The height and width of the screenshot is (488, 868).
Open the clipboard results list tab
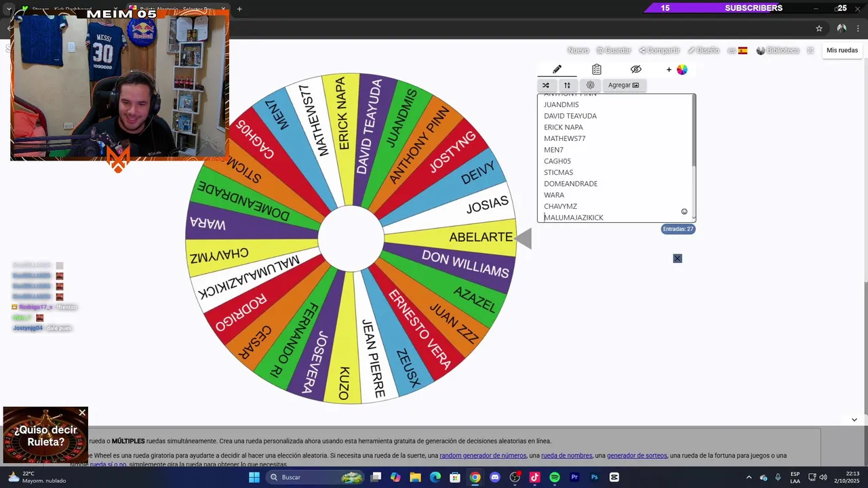(x=596, y=69)
